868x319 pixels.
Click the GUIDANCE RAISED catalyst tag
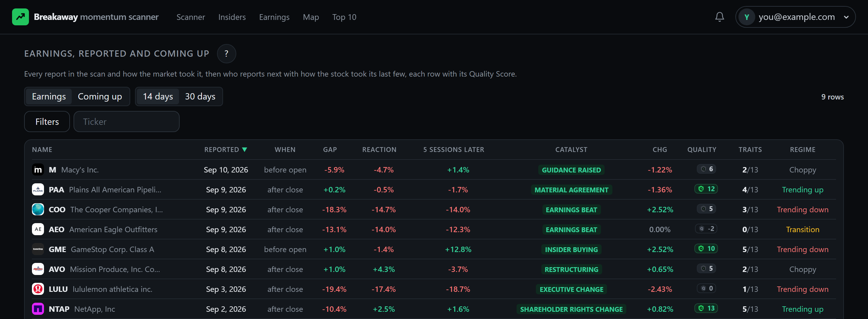point(571,170)
